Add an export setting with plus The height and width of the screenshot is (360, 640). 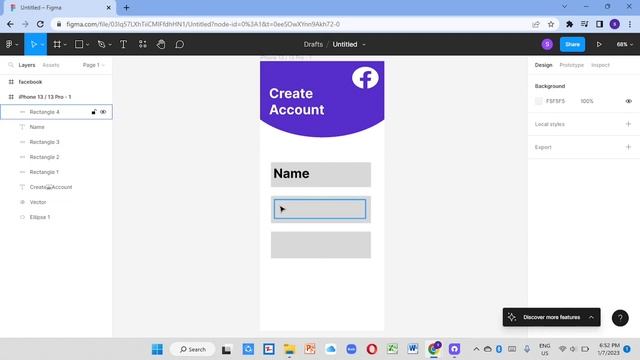coord(628,147)
